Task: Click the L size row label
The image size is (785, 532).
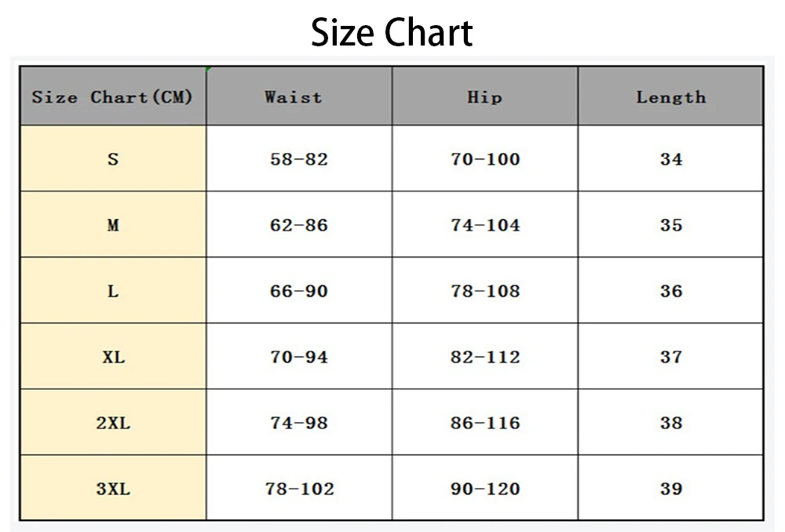Action: 112,290
